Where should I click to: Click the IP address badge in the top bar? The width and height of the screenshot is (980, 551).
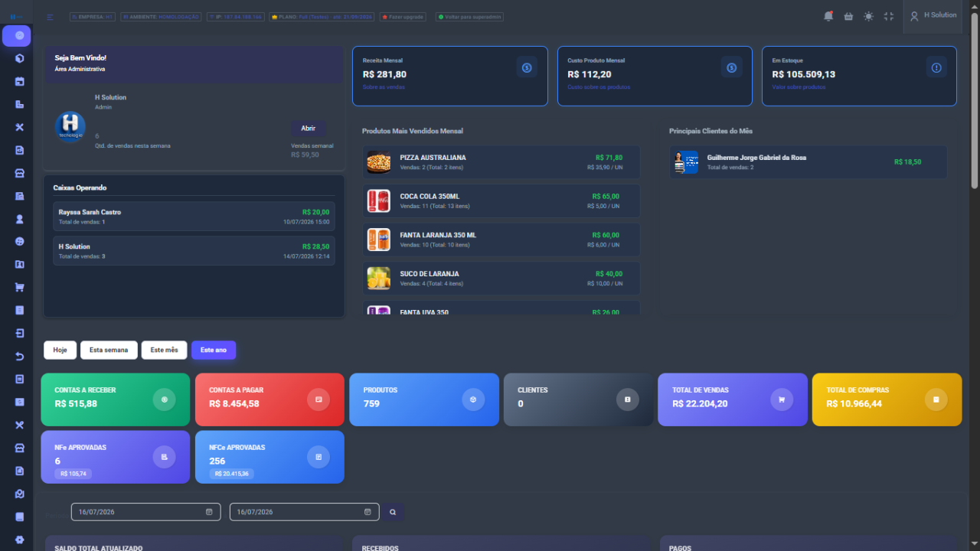coord(235,17)
